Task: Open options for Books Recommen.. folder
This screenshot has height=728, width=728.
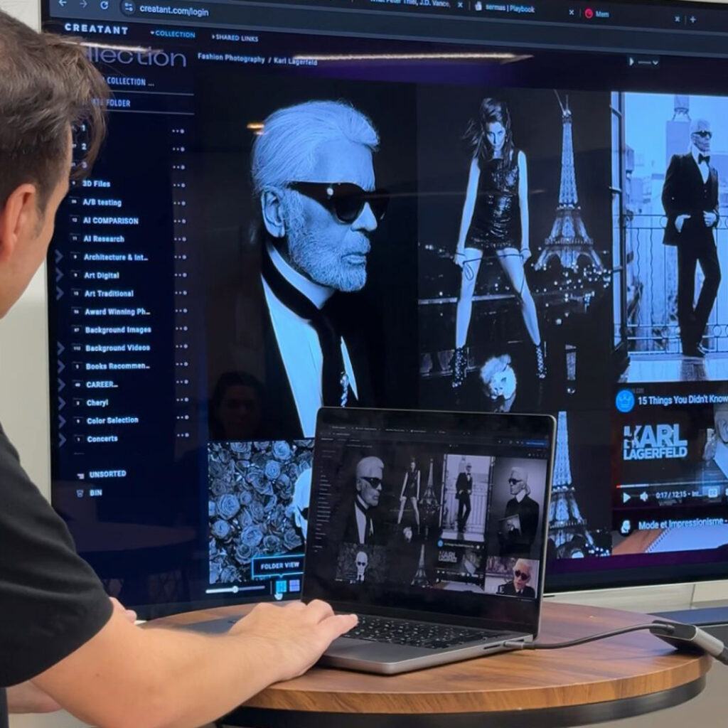Action: click(x=183, y=364)
